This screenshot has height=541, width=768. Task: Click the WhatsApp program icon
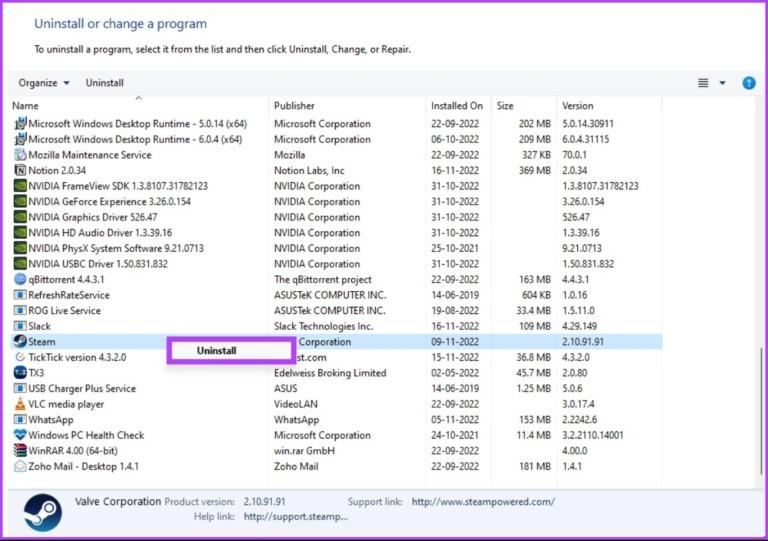point(20,420)
